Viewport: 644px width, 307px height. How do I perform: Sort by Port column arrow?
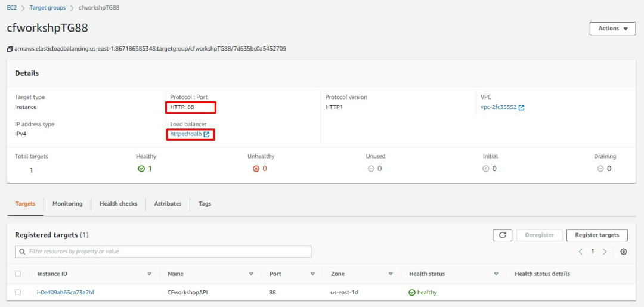pyautogui.click(x=312, y=274)
